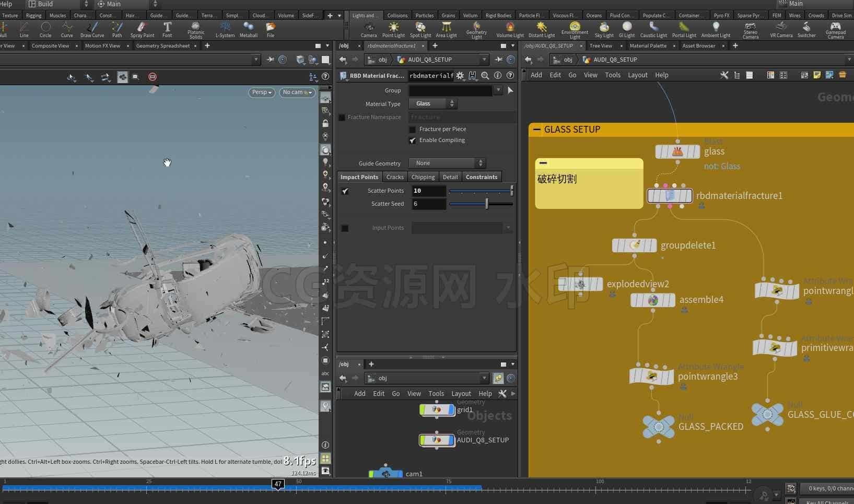Screen dimensions: 854x504
Task: Adjust the Scatter Seed slider
Action: click(x=481, y=204)
